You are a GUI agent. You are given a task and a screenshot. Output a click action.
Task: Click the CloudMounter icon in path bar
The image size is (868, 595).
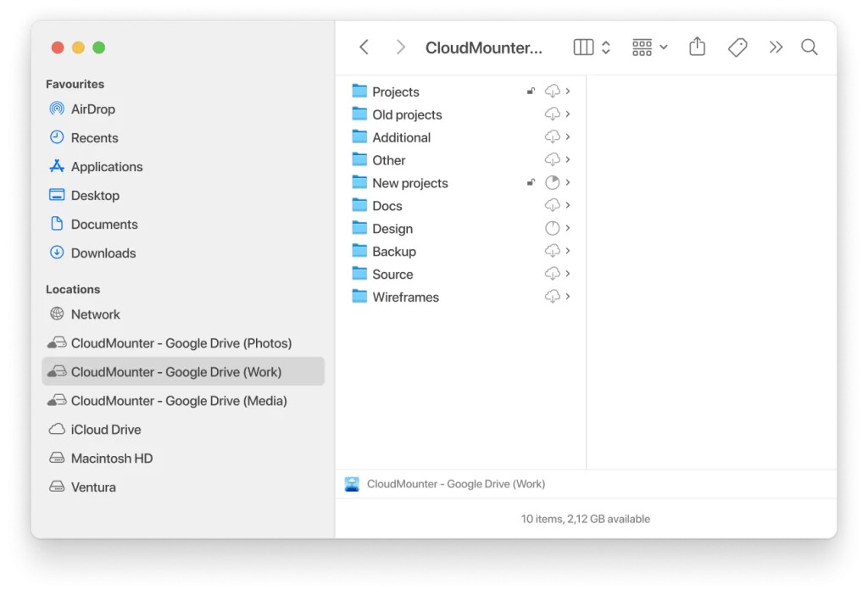[x=352, y=484]
